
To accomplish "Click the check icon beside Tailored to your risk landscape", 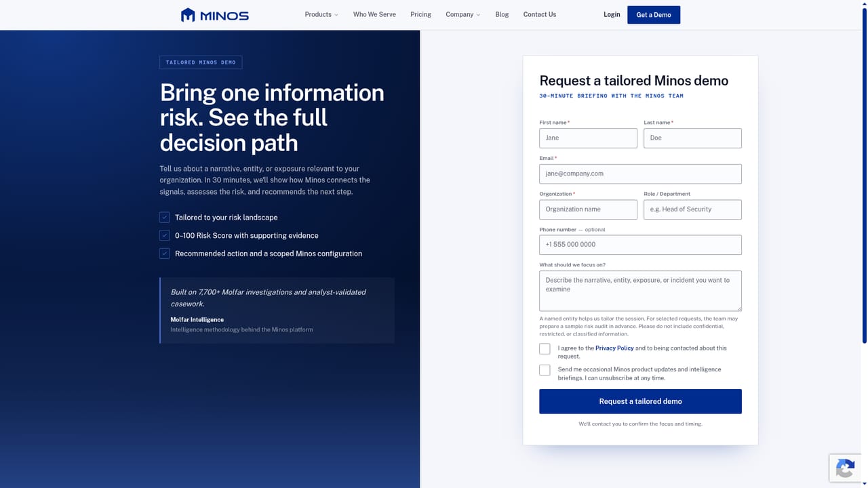I will [x=164, y=218].
